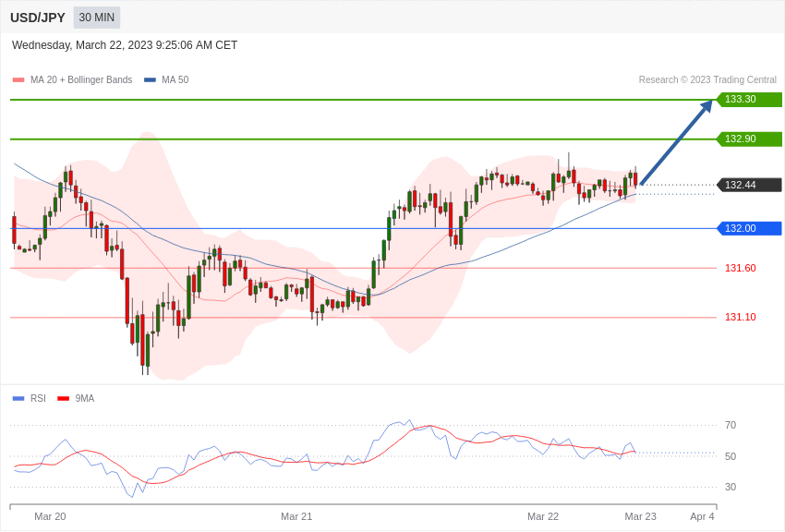Screen dimensions: 785x532
Task: Click the 'Mar 21' date axis label
Action: tap(296, 516)
